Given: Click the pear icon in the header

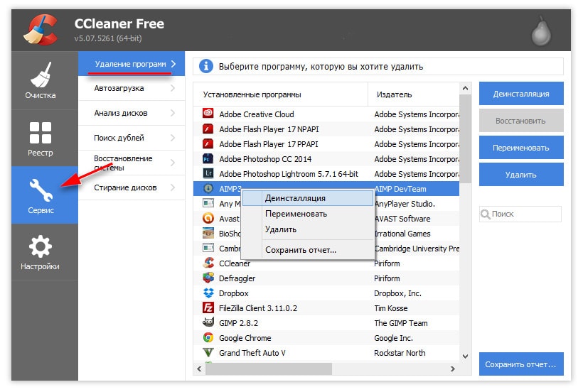Looking at the screenshot, I should point(541,31).
